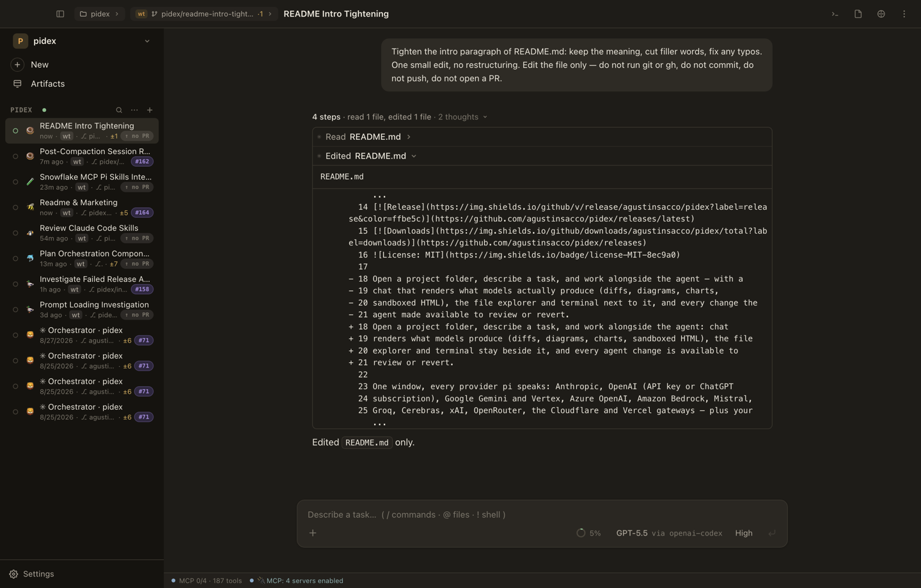Click the MCP 0/4 · 187 tools status entry
Viewport: 921px width, 588px height.
click(x=207, y=580)
